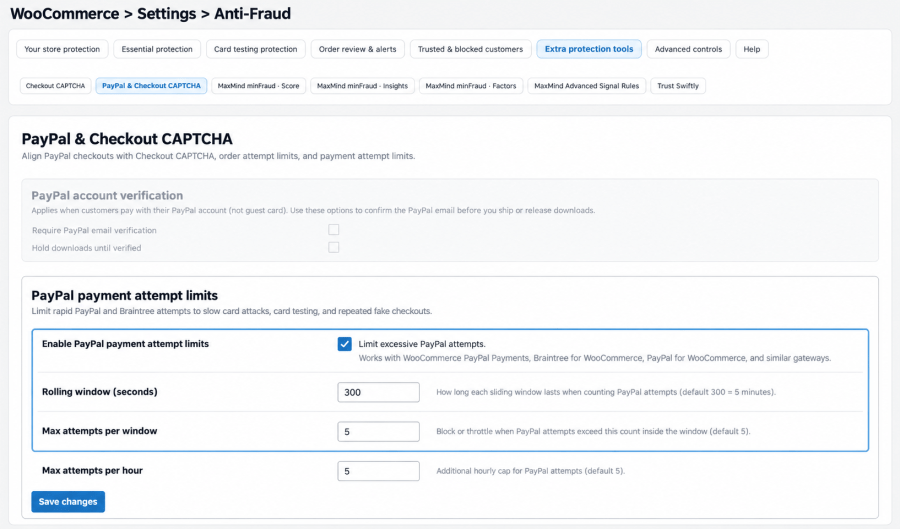Open the Help tab
The image size is (900, 529).
(752, 49)
